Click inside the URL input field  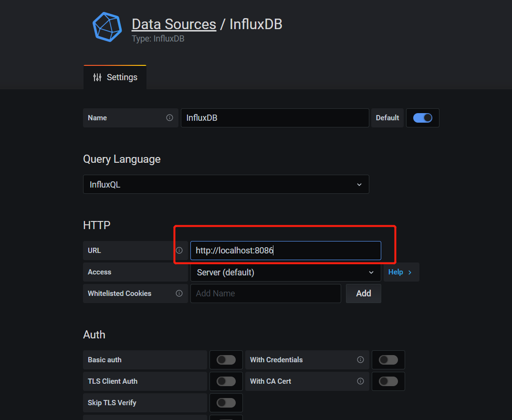pos(285,250)
